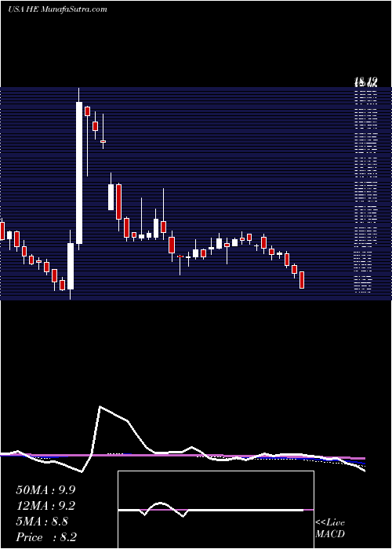Select the 5MA : 8.8 value
Image resolution: width=392 pixels, height=549 pixels.
click(x=42, y=522)
